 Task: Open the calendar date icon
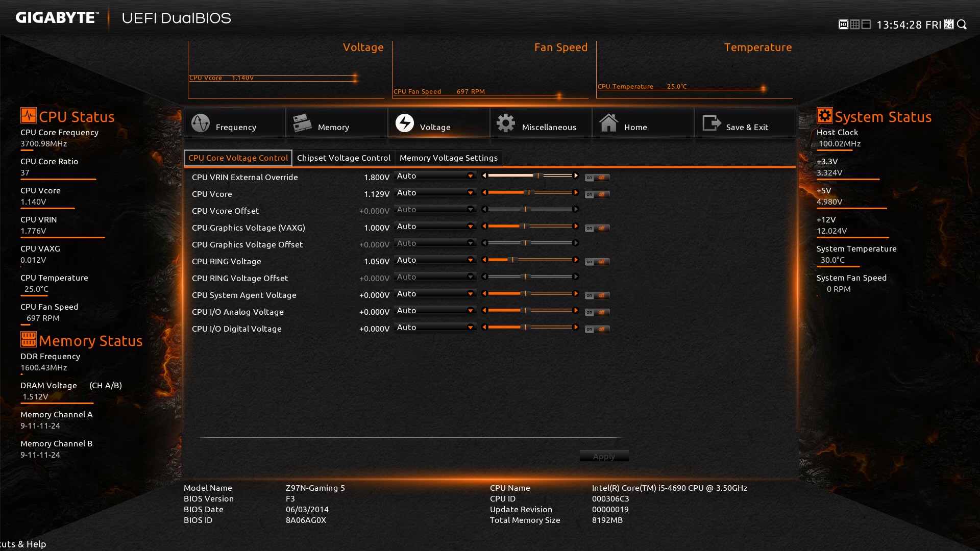tap(949, 24)
